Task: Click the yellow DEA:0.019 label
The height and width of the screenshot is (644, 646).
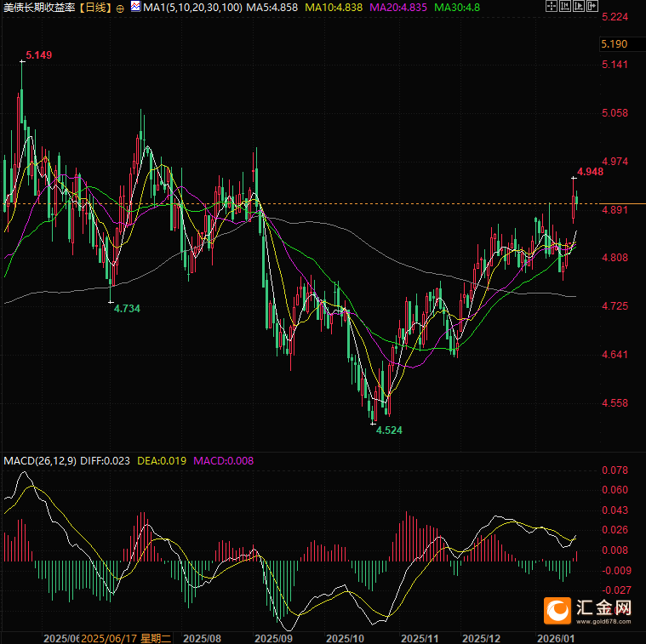Action: pos(162,461)
